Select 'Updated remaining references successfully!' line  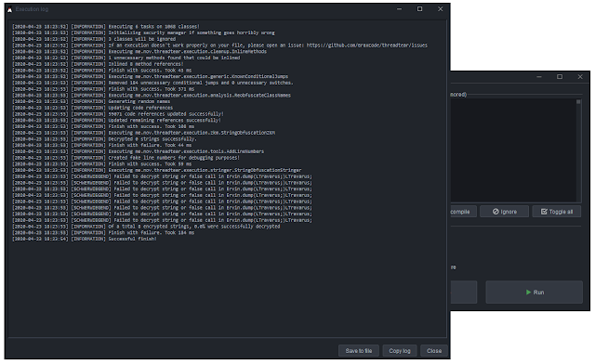116,120
